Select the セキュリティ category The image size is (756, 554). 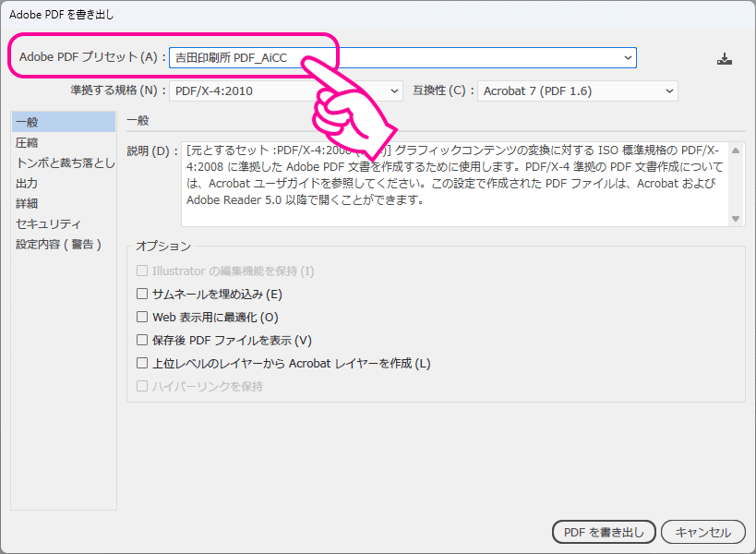[x=64, y=223]
